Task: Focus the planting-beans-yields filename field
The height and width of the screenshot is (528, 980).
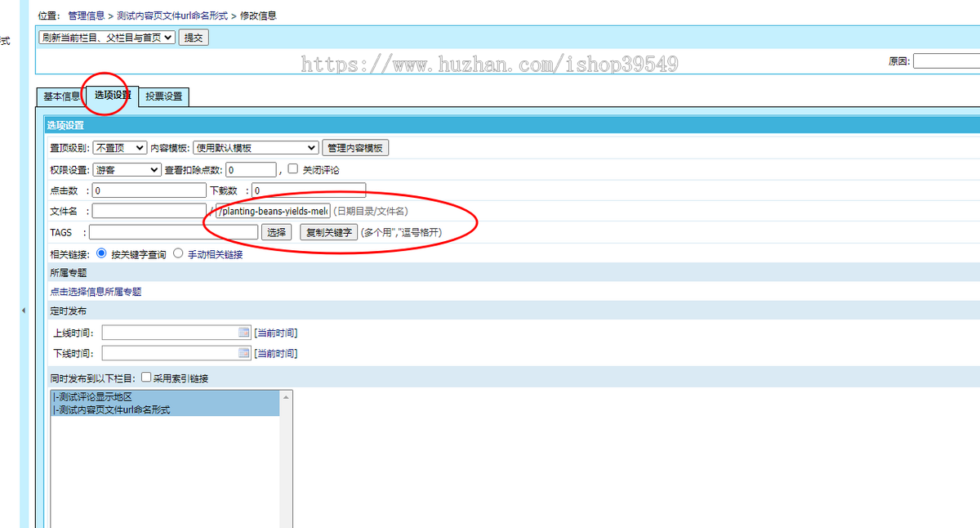Action: 273,211
